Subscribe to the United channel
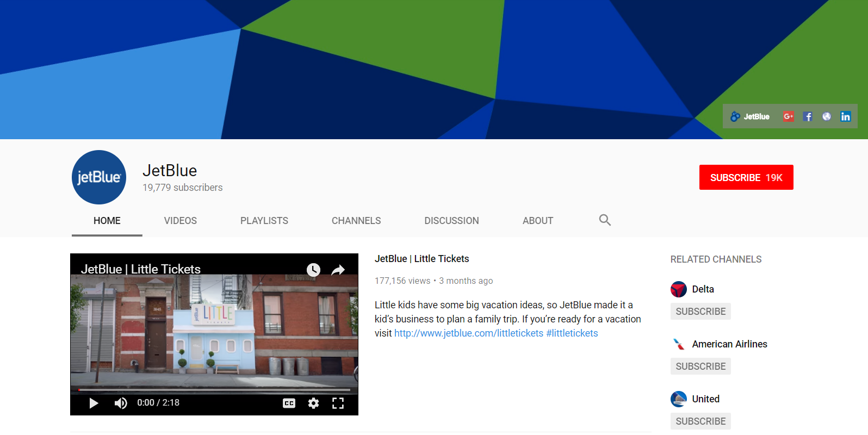868x435 pixels. tap(700, 421)
